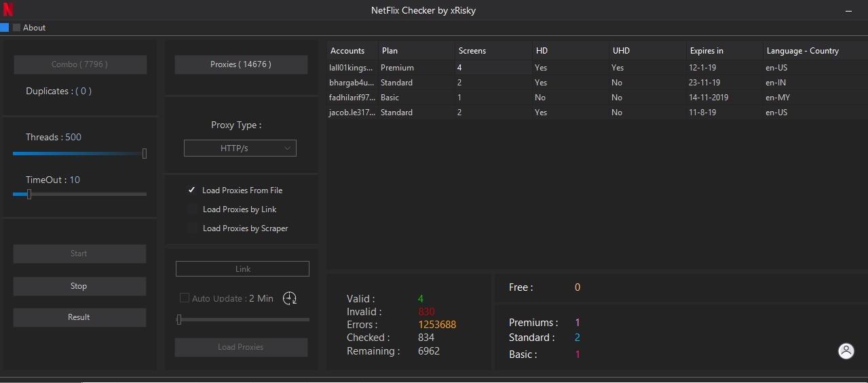868x383 pixels.
Task: Click the Start button
Action: [79, 254]
